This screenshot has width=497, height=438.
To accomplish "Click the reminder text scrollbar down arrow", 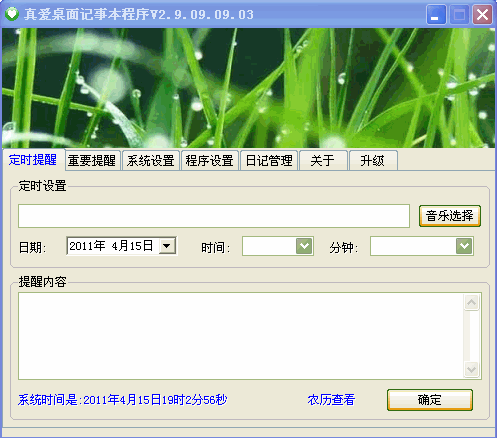I will (471, 369).
